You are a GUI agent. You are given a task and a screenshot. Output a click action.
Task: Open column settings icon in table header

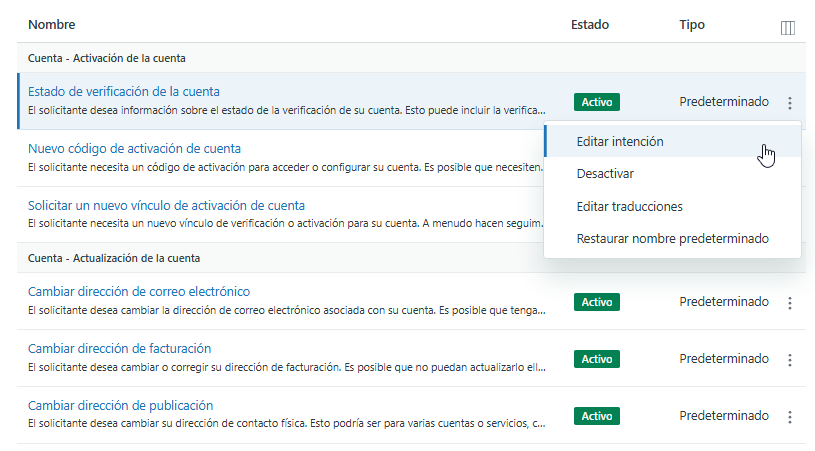pyautogui.click(x=787, y=27)
